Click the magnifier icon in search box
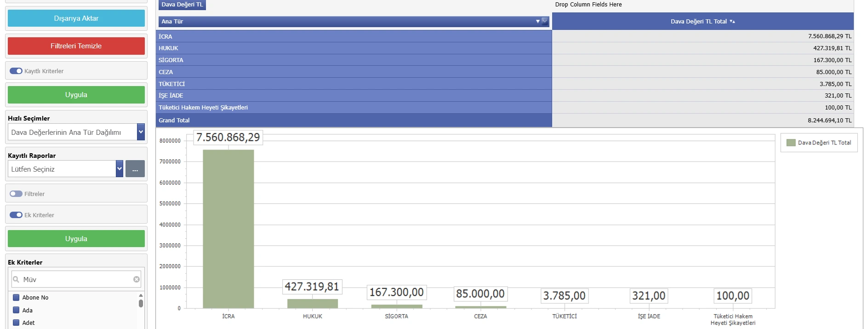Viewport: 868px width, 329px height. pos(16,279)
